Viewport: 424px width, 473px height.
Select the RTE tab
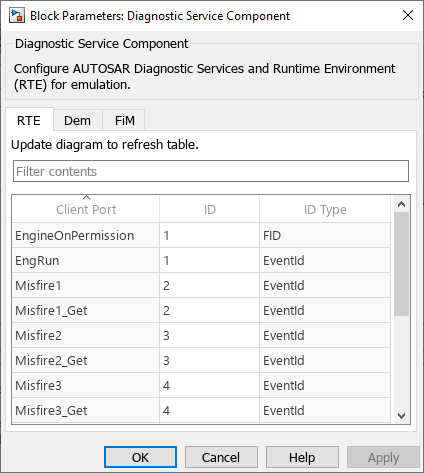point(29,120)
